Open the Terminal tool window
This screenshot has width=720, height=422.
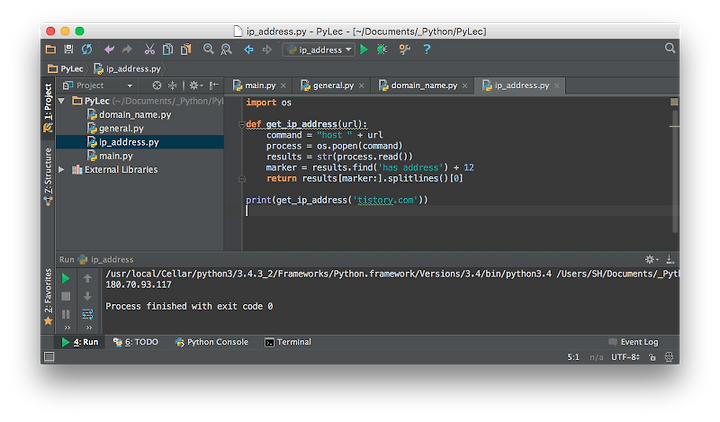288,342
